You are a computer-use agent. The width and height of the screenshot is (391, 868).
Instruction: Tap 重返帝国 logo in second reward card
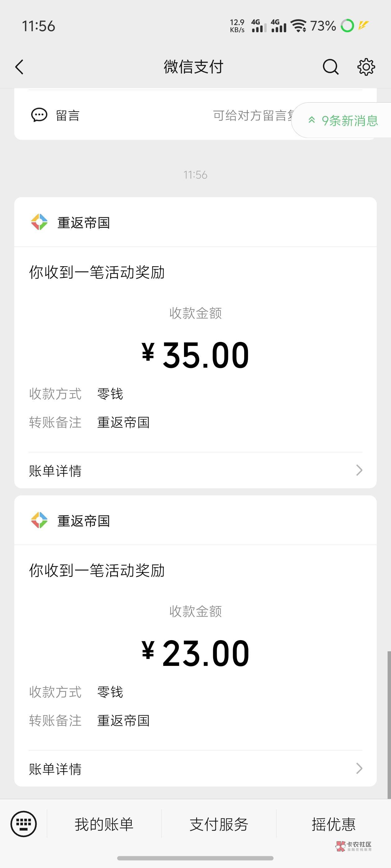click(39, 520)
